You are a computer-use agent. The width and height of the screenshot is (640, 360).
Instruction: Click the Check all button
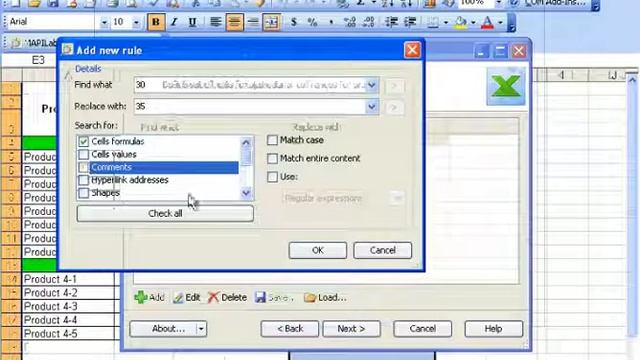(x=165, y=213)
